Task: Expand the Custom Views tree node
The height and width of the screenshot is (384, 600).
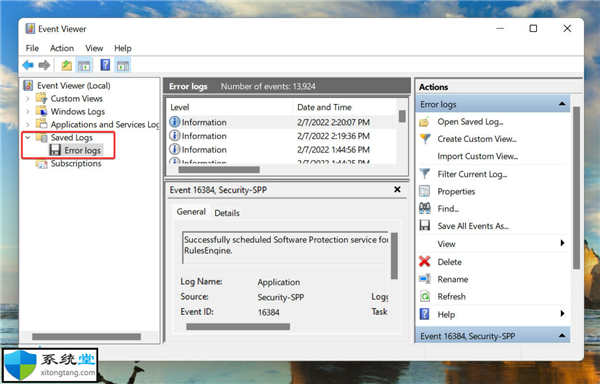Action: coord(28,99)
